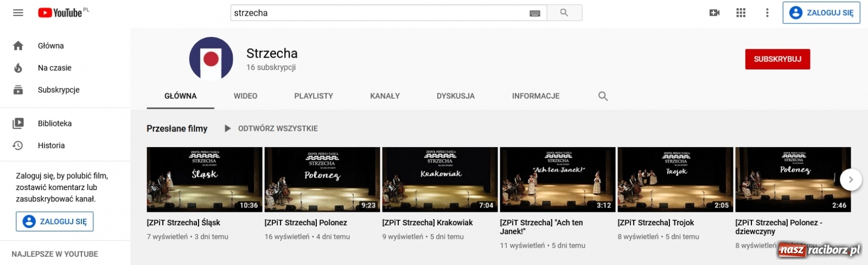Click the red SUBSKRYBUJ button
Viewport: 868px width, 265px height.
[777, 59]
